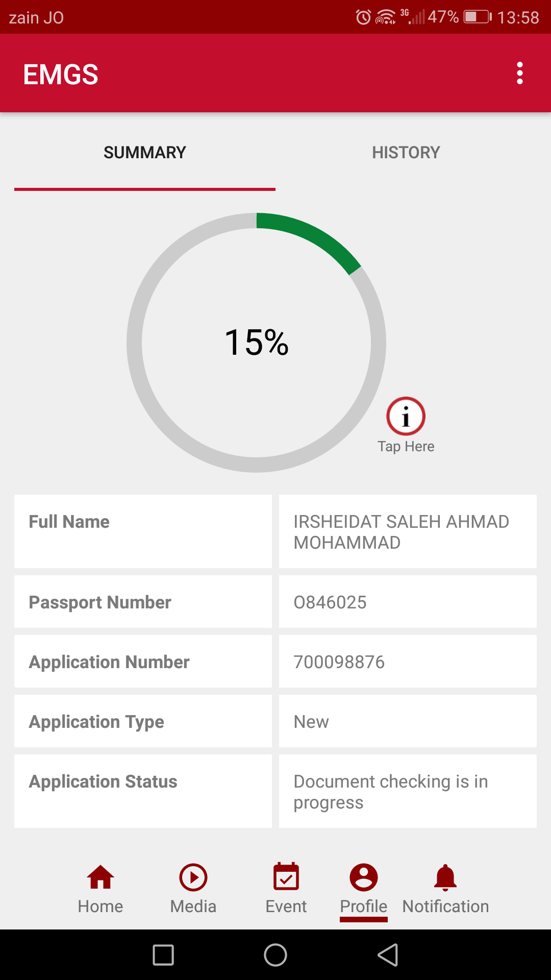Viewport: 551px width, 980px height.
Task: Click the 15% progress circle
Action: pos(257,342)
